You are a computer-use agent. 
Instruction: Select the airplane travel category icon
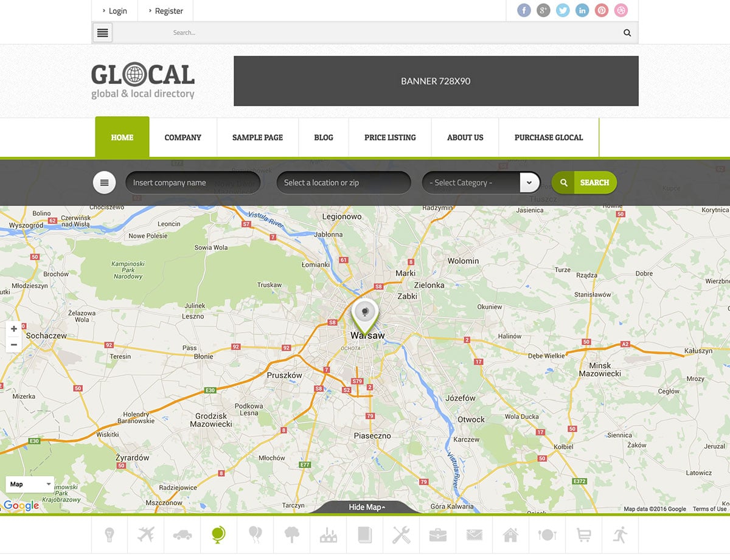(x=145, y=535)
